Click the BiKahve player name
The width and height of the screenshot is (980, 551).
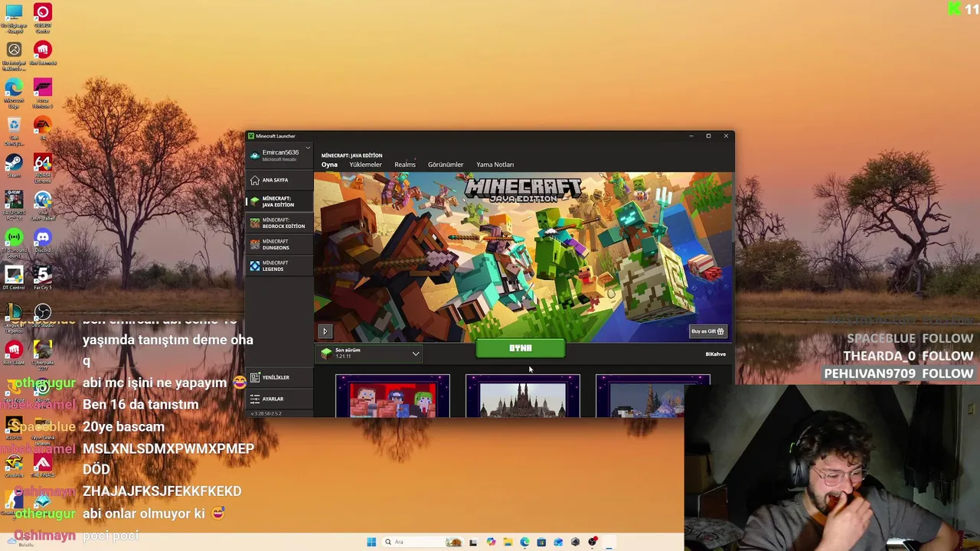pos(716,354)
